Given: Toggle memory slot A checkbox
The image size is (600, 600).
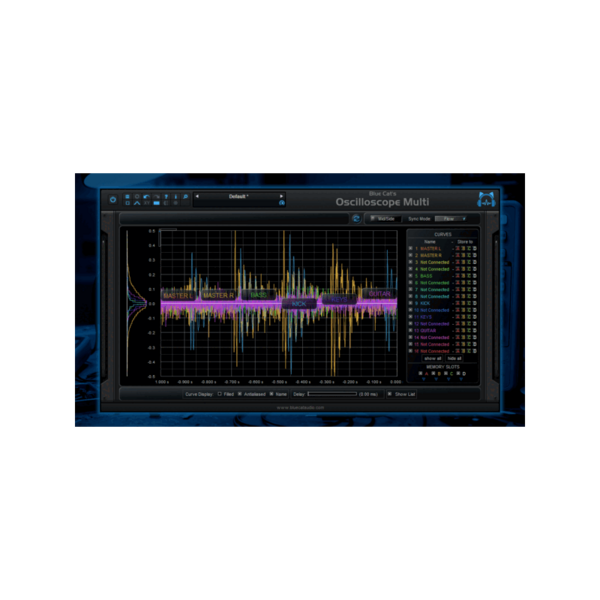Looking at the screenshot, I should coord(420,373).
